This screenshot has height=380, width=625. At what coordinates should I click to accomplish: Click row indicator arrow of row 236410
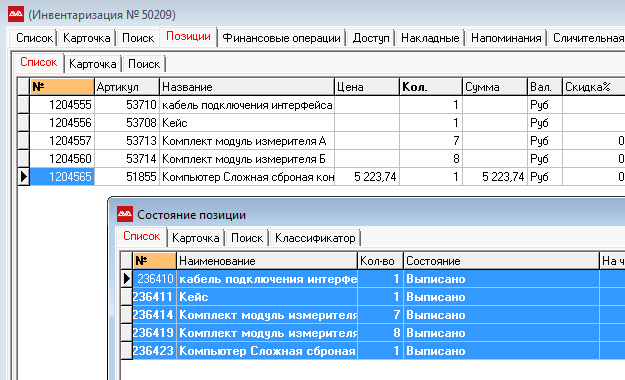[x=127, y=279]
